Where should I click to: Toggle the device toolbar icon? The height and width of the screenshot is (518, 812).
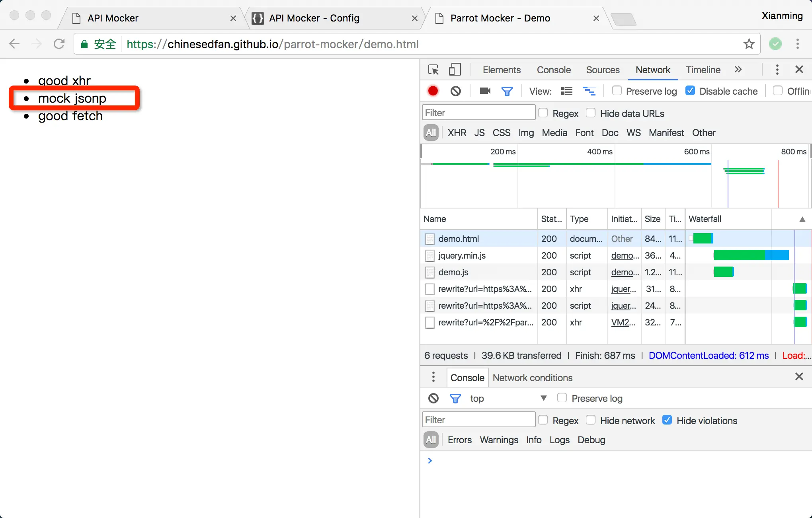point(455,70)
